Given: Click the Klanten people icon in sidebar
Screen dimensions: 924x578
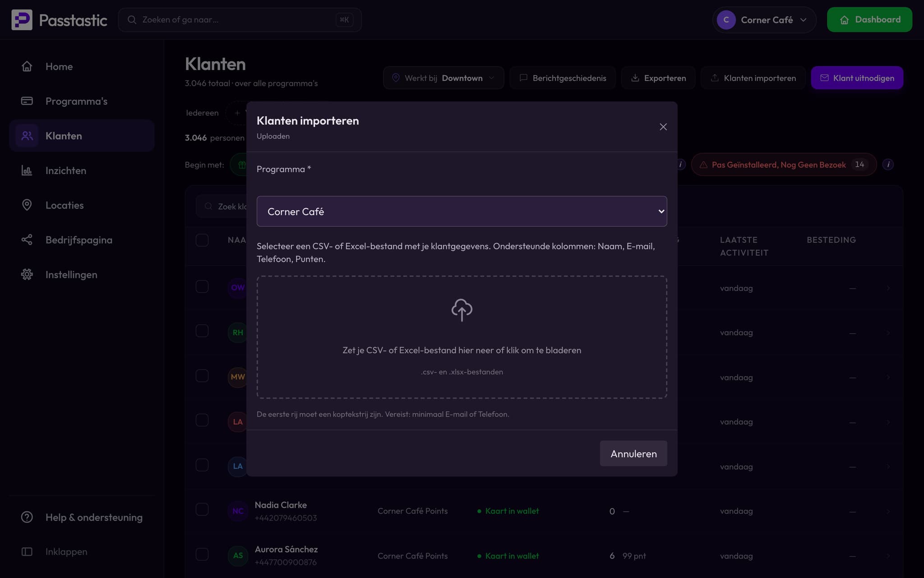Looking at the screenshot, I should pyautogui.click(x=27, y=136).
